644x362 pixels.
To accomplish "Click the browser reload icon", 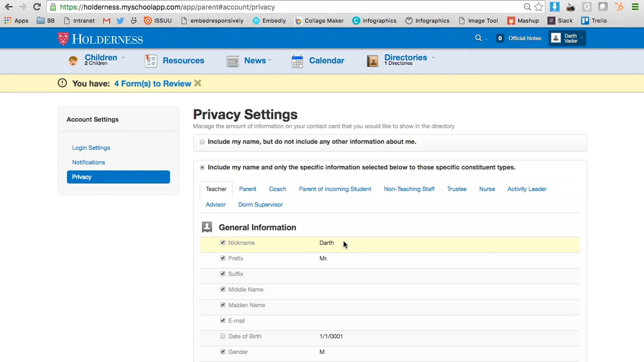I will pos(37,7).
